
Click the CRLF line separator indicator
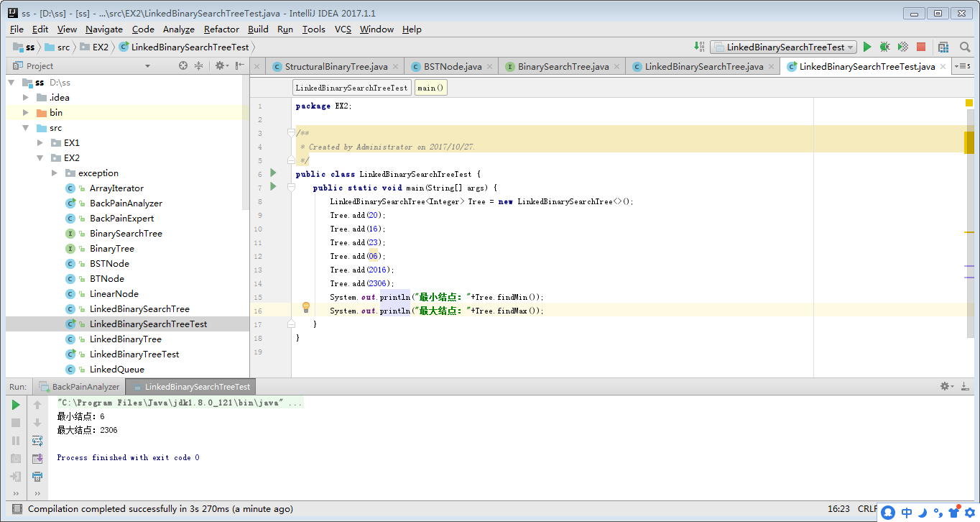[867, 509]
